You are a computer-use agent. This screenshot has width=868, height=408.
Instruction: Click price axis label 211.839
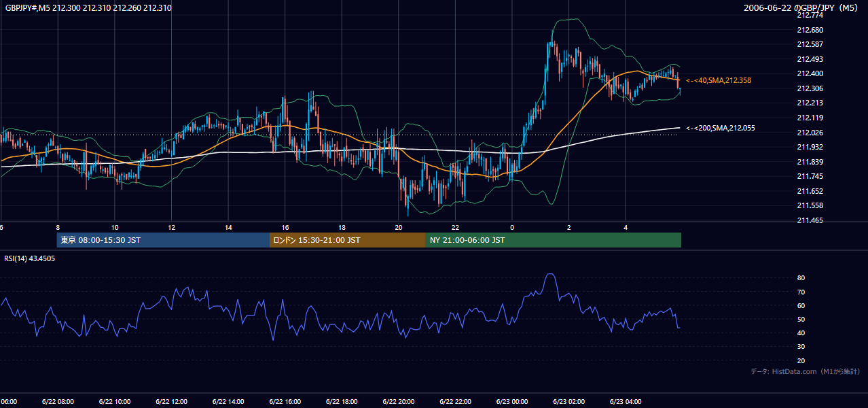tap(809, 162)
